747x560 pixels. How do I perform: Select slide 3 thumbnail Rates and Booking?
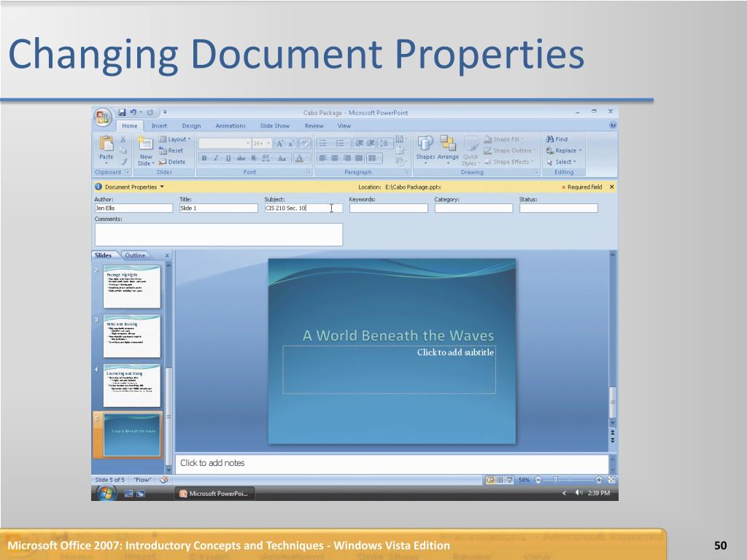click(x=131, y=336)
